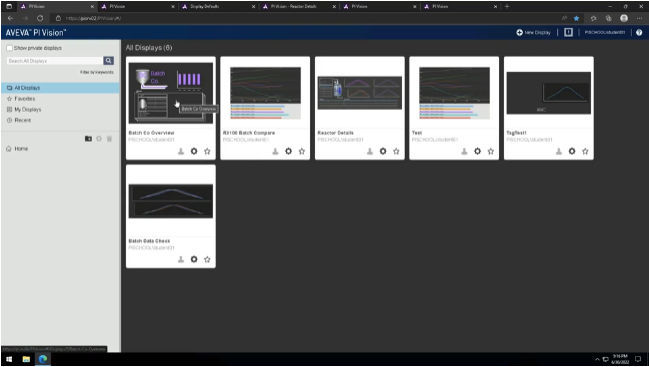Add the Test display to favorites
649x367 pixels.
(490, 151)
